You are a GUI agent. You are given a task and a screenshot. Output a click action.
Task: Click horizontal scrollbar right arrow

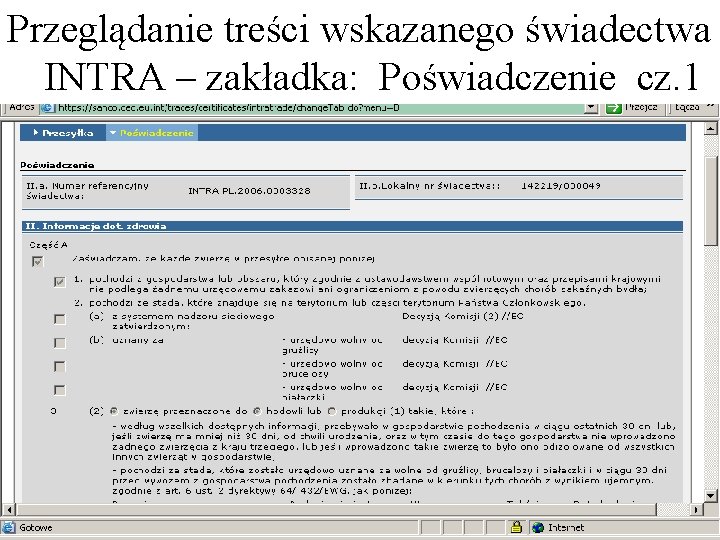tap(697, 509)
